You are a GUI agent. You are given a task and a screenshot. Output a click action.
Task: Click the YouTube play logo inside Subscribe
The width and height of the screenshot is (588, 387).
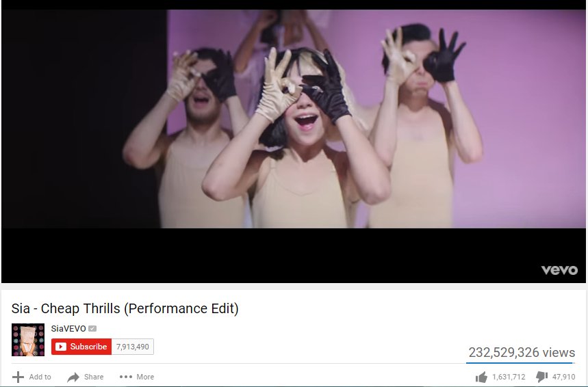click(61, 347)
